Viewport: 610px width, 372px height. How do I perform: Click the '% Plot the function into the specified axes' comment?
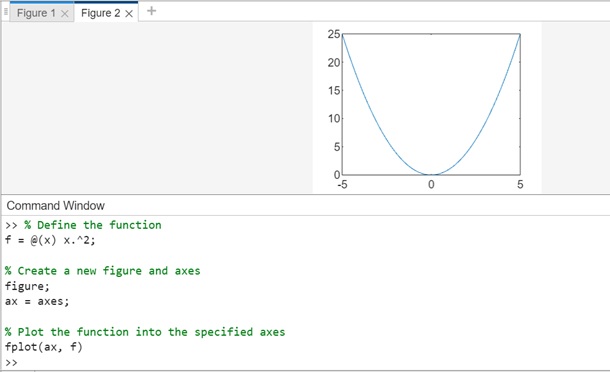click(x=145, y=332)
